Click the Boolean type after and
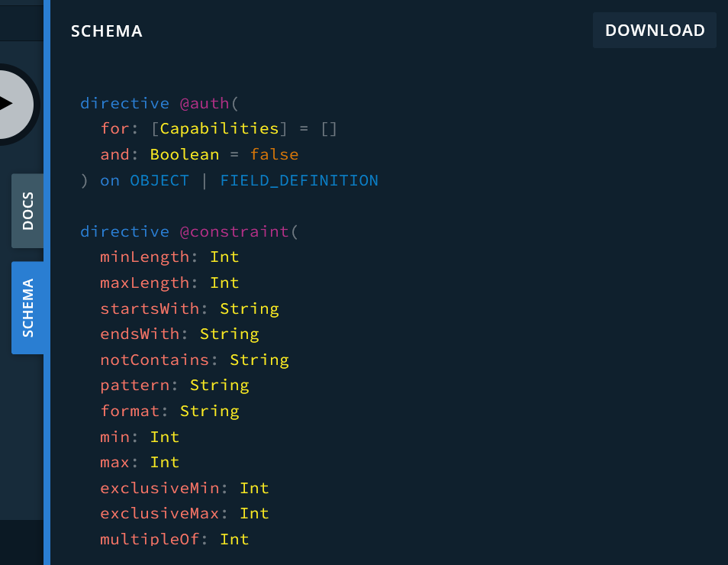Screen dimensions: 728x565 (x=185, y=154)
